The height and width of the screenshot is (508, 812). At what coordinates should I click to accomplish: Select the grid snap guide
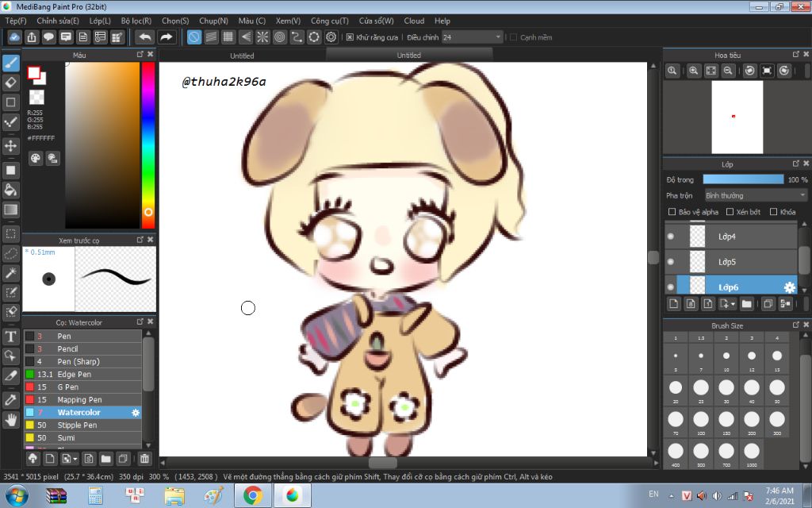[x=228, y=37]
